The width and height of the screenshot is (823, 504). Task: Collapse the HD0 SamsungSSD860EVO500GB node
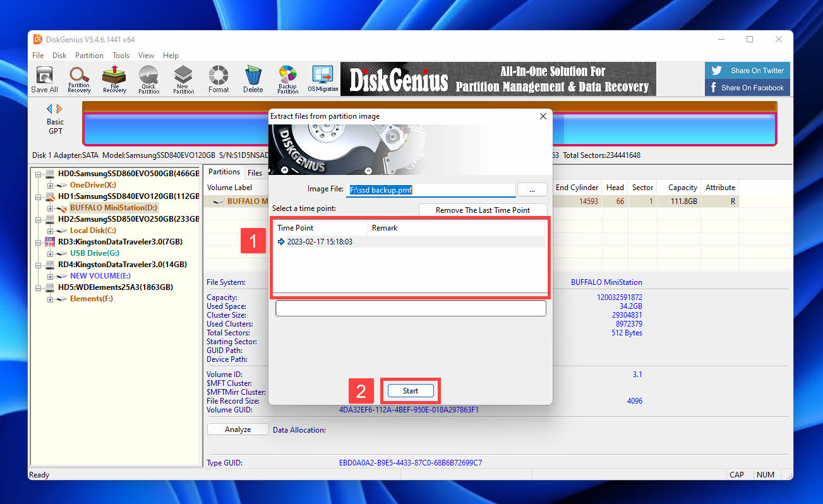pos(39,173)
